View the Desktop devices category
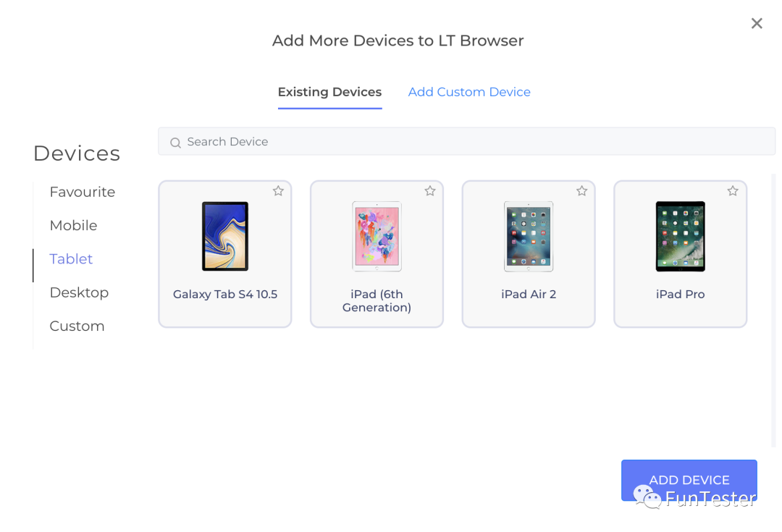The image size is (782, 532). (x=79, y=292)
